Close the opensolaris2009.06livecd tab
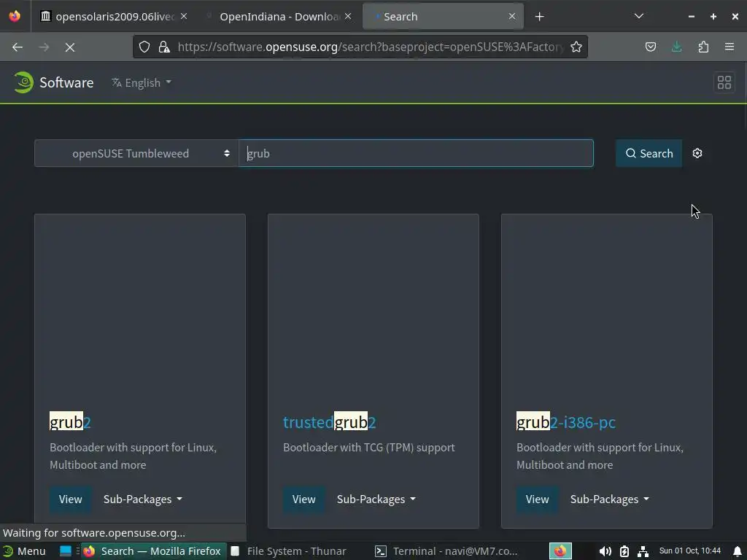The height and width of the screenshot is (560, 747). click(184, 16)
